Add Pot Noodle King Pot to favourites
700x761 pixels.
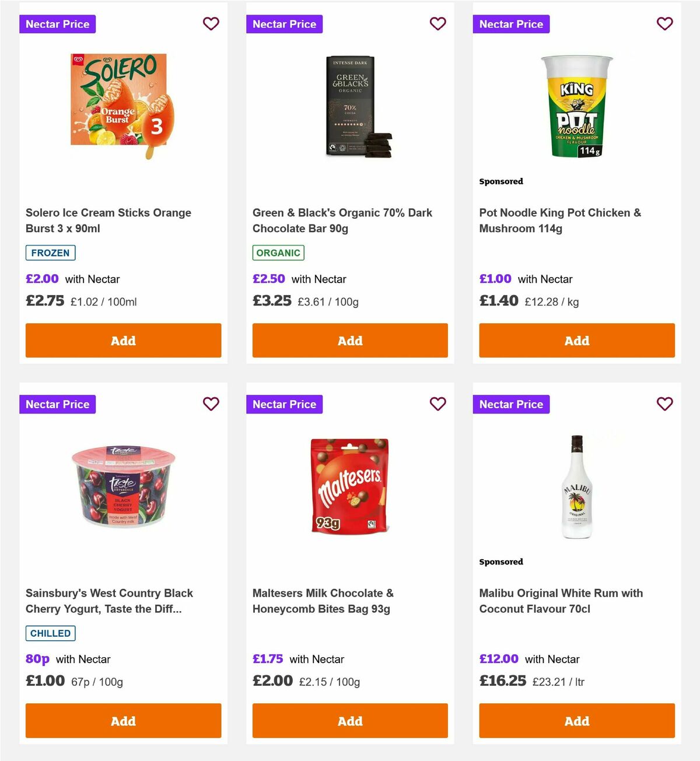pos(664,24)
